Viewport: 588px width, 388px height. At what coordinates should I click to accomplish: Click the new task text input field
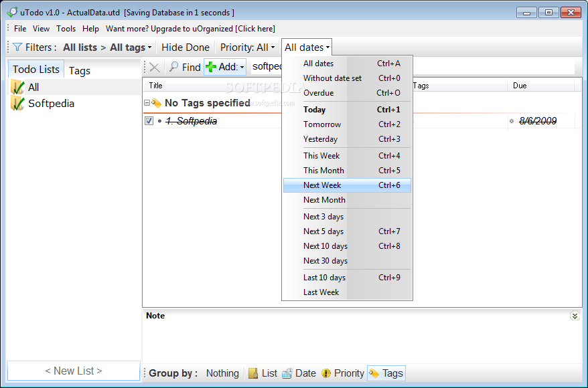[413, 67]
